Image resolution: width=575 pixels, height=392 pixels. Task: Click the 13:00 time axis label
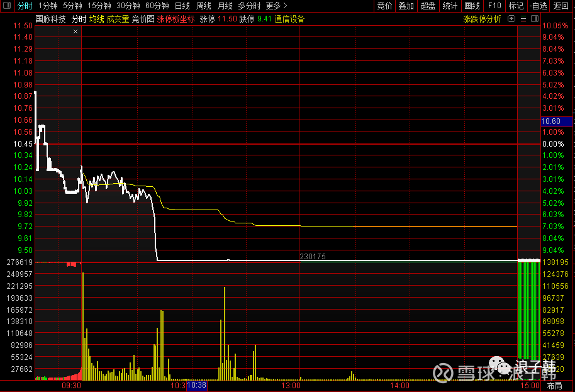click(x=291, y=386)
